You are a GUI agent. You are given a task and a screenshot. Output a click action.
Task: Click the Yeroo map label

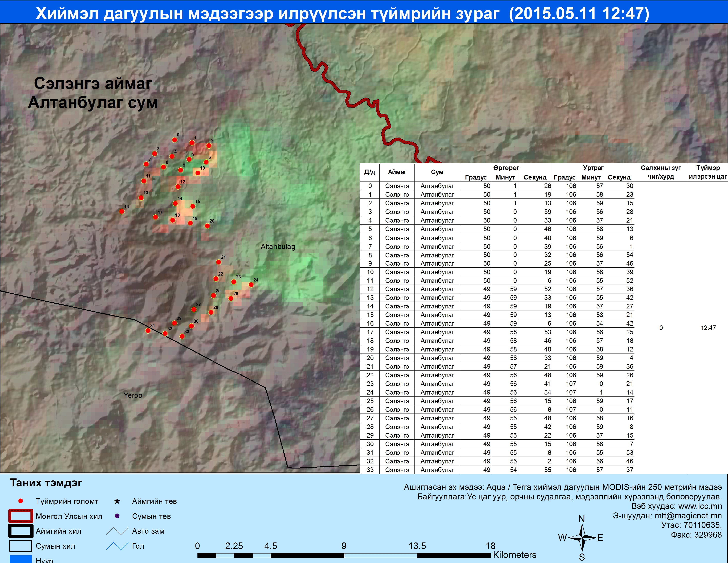[x=133, y=395]
